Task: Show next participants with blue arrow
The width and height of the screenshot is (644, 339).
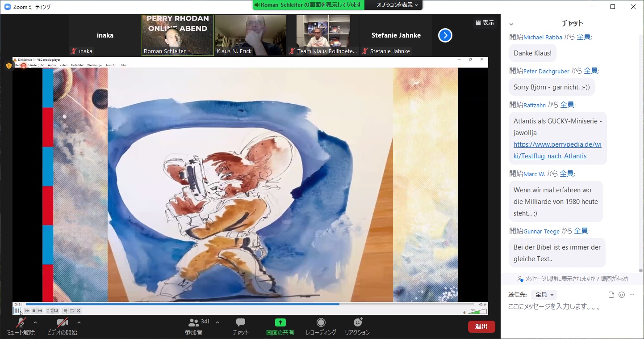Action: coord(445,35)
